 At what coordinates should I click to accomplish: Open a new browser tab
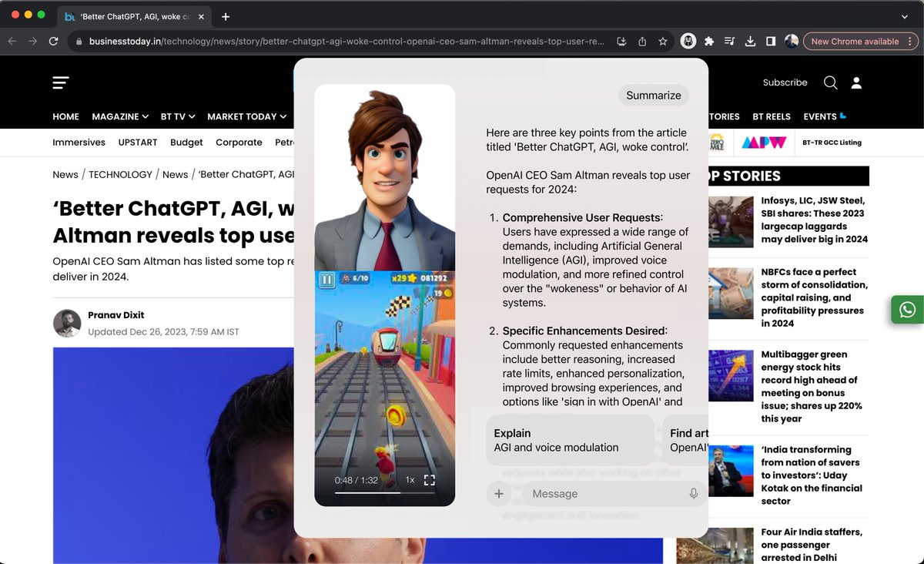226,16
